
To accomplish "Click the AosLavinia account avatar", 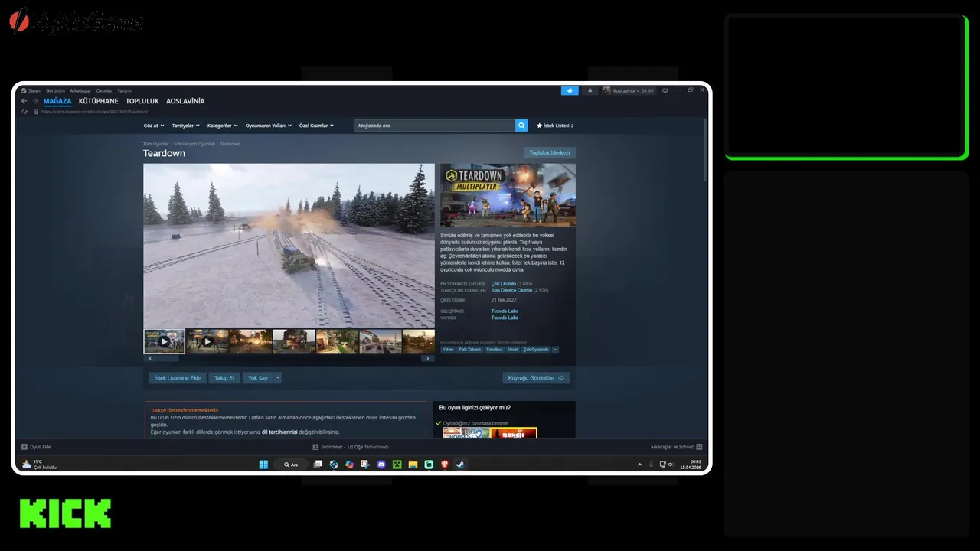I will pyautogui.click(x=606, y=90).
